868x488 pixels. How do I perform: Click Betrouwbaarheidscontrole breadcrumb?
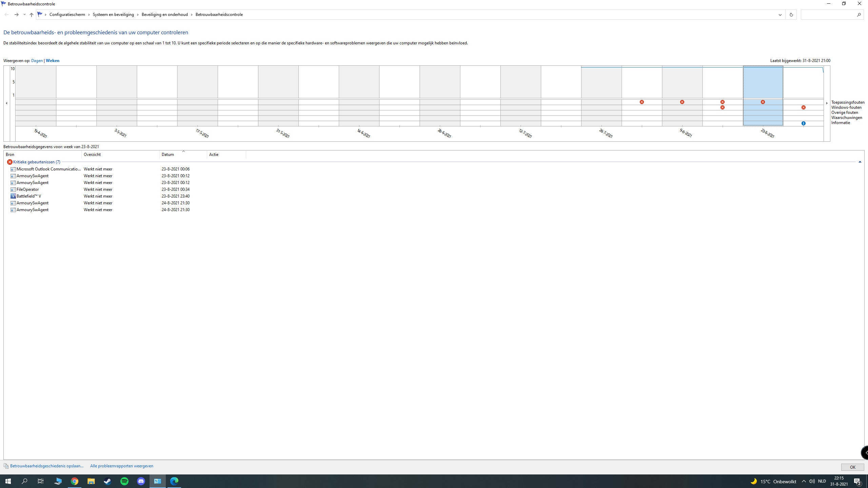pyautogui.click(x=219, y=15)
